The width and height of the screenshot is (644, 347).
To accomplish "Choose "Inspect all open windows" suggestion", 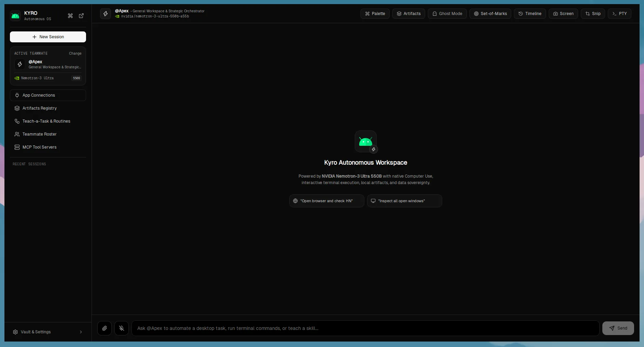I will tap(405, 201).
